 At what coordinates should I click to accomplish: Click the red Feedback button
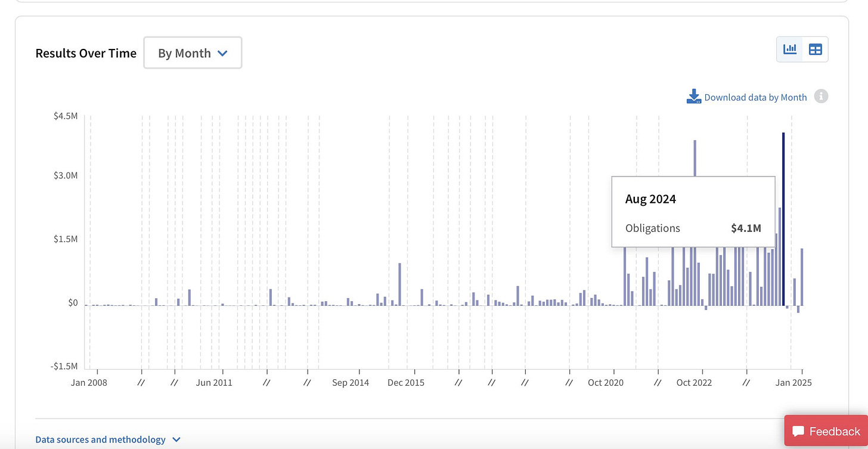[826, 431]
